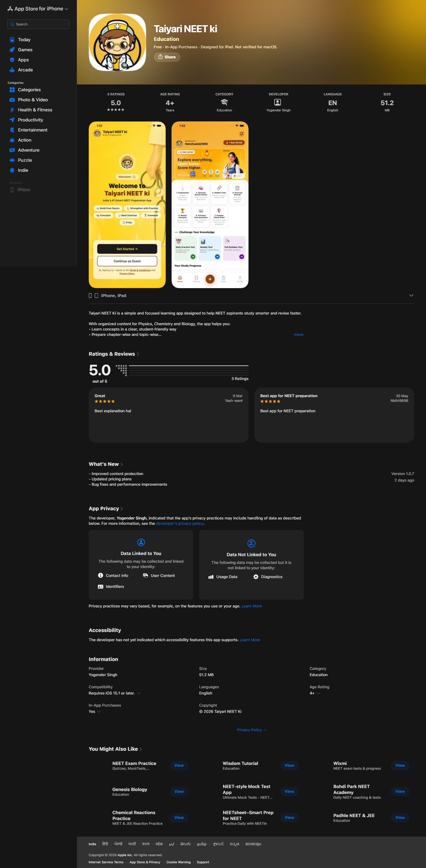
Task: View the Padhle NEET & JEE app
Action: 400,817
